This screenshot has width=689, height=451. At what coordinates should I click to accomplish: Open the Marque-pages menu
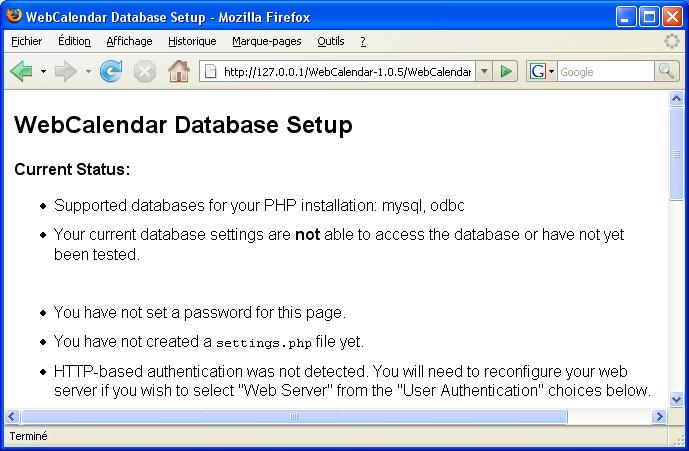[267, 41]
